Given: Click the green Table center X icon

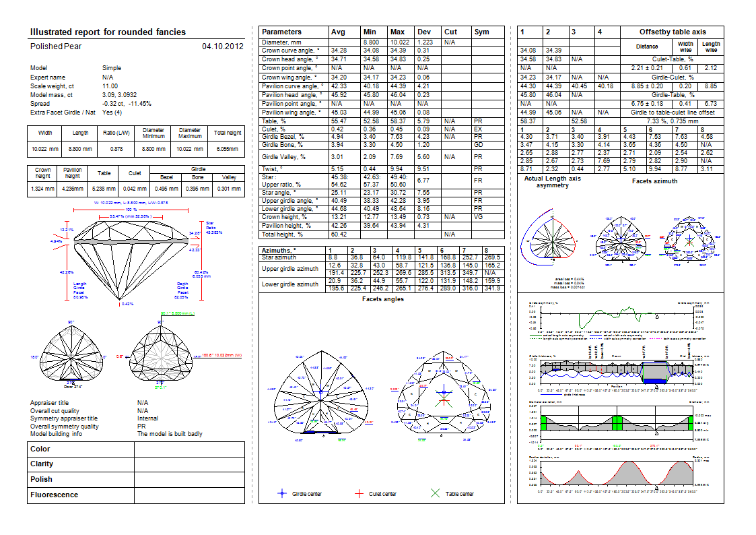Looking at the screenshot, I should point(435,494).
